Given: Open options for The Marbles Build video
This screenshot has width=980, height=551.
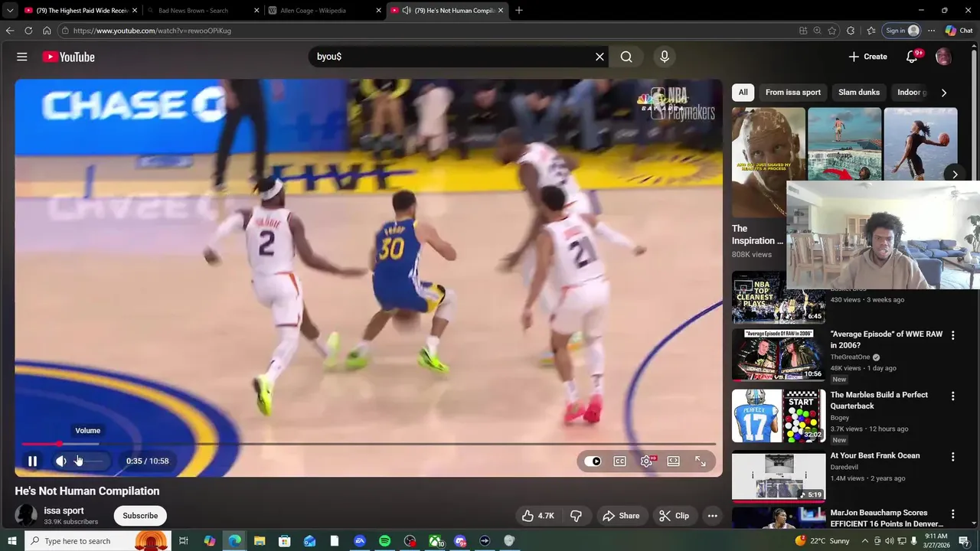Looking at the screenshot, I should pyautogui.click(x=952, y=396).
